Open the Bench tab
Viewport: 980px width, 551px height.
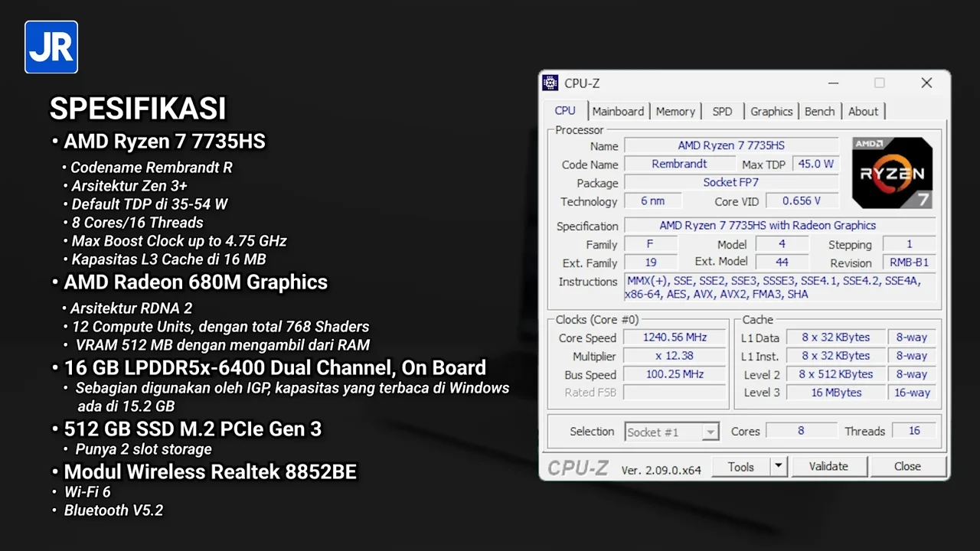(819, 112)
